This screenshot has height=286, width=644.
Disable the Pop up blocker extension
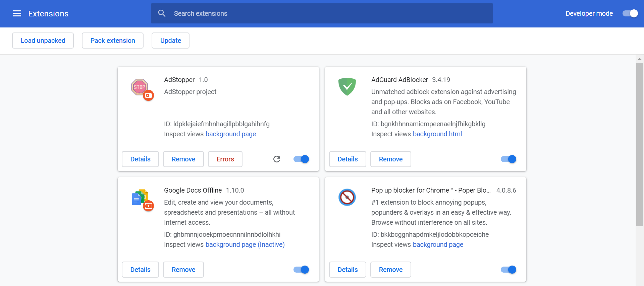[x=508, y=270]
